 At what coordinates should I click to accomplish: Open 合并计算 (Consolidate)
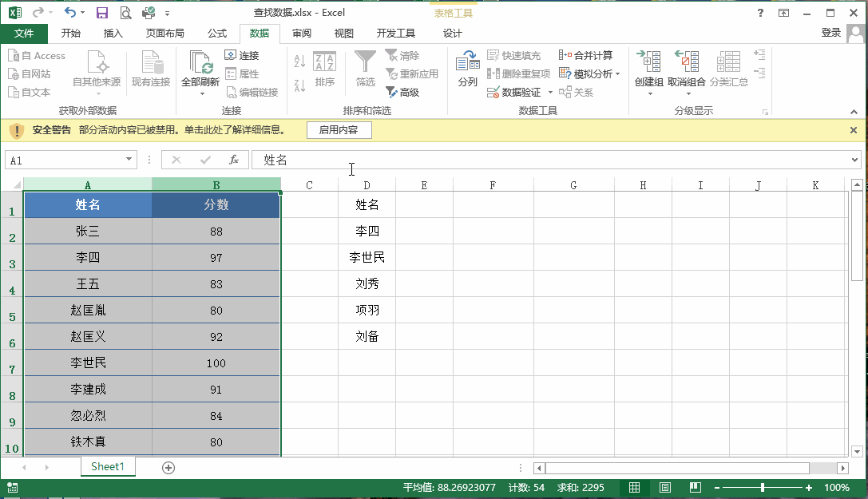pyautogui.click(x=593, y=56)
